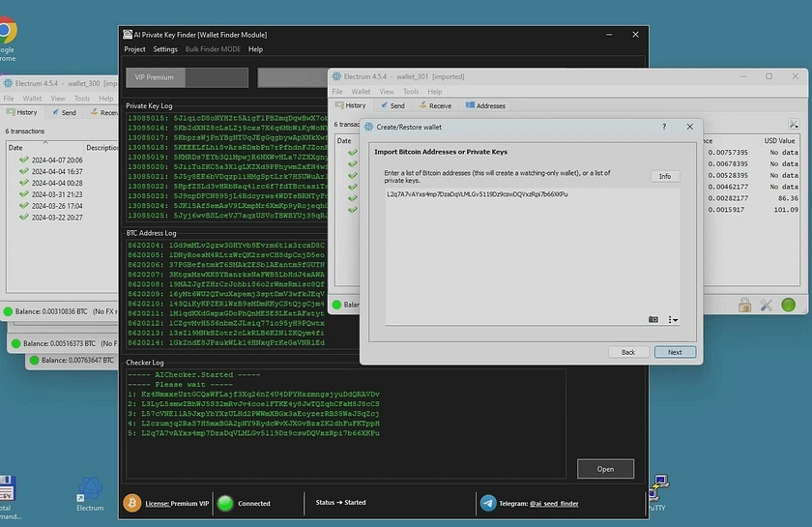The image size is (812, 527).
Task: Open Tools menu in wallet_300 window
Action: click(x=82, y=99)
